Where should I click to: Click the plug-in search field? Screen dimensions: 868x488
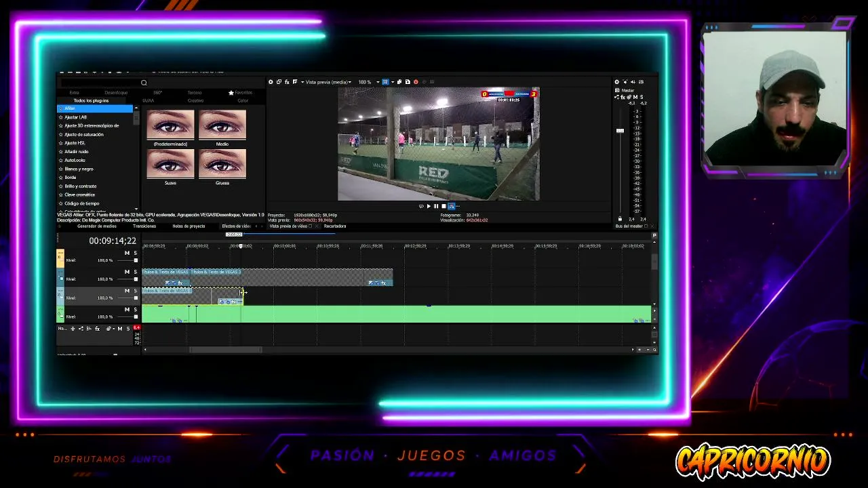(x=99, y=83)
